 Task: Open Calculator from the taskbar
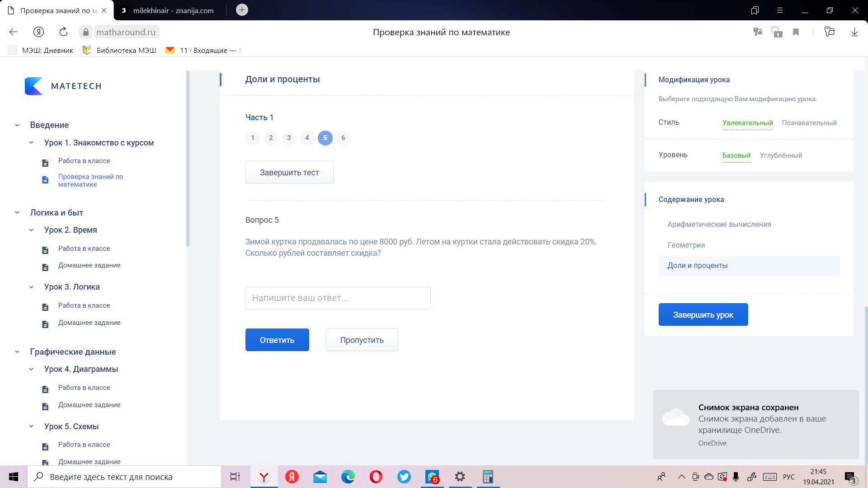487,477
